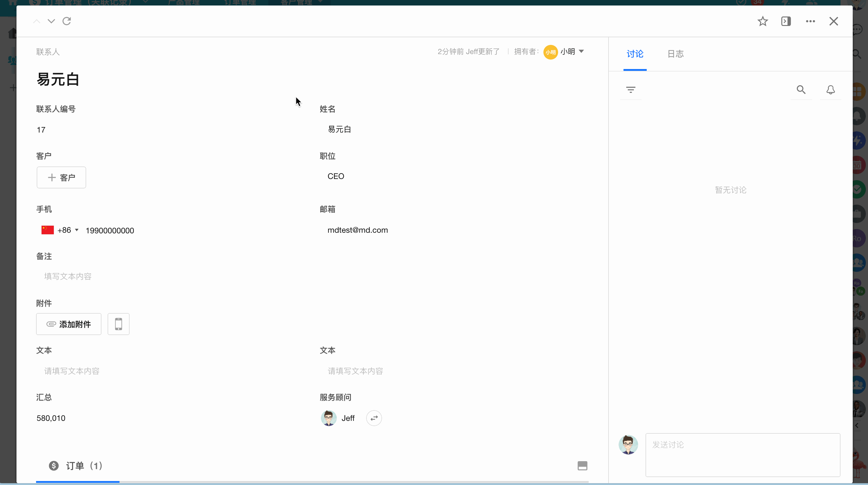Click swap icon next to Jeff
Viewport: 868px width, 485px height.
point(374,418)
